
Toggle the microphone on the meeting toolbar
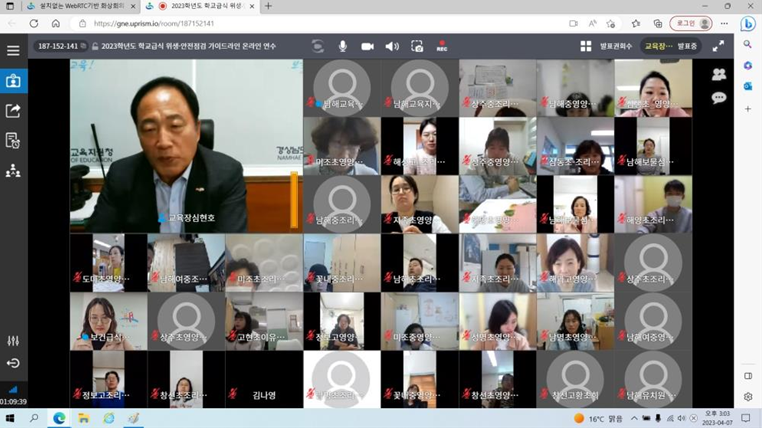[343, 46]
